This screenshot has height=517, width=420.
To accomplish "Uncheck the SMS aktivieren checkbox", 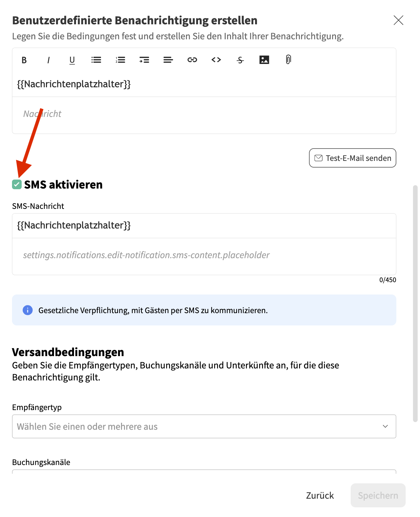I will 17,185.
